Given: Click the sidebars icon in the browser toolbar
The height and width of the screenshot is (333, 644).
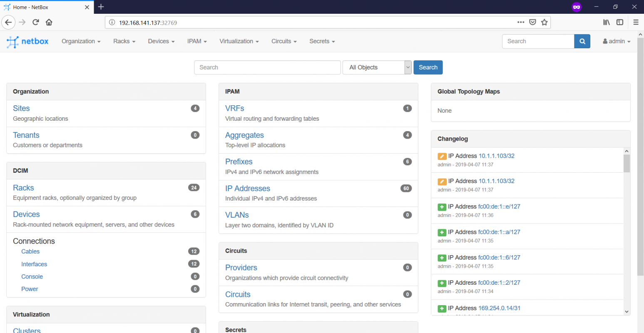Looking at the screenshot, I should [x=620, y=22].
